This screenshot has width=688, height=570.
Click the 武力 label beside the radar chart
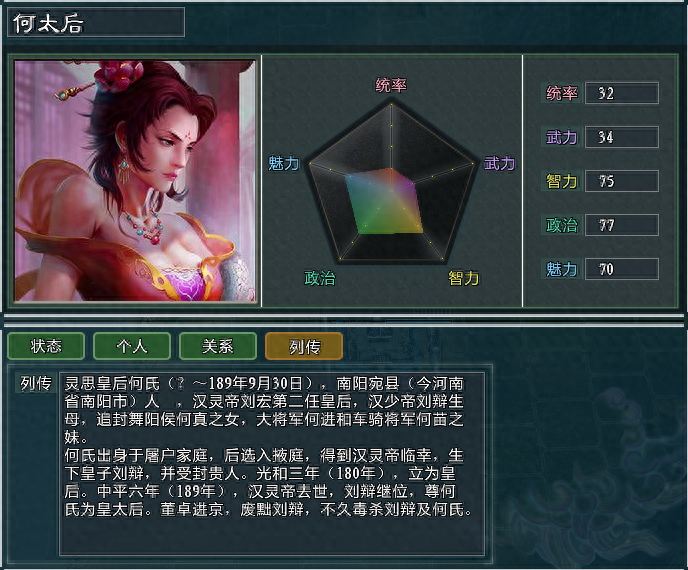click(499, 164)
